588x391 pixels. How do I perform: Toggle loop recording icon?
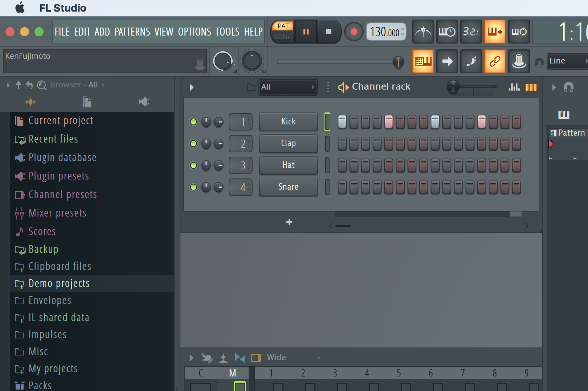coord(519,32)
